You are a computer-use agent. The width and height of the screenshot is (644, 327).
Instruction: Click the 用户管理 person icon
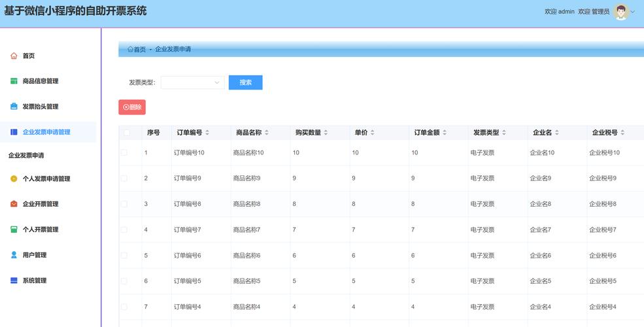14,254
